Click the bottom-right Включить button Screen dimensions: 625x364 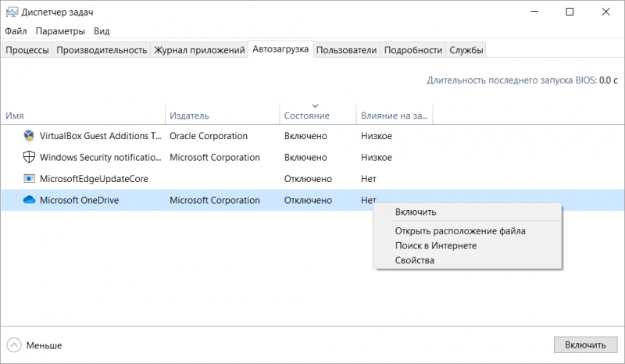(x=585, y=345)
